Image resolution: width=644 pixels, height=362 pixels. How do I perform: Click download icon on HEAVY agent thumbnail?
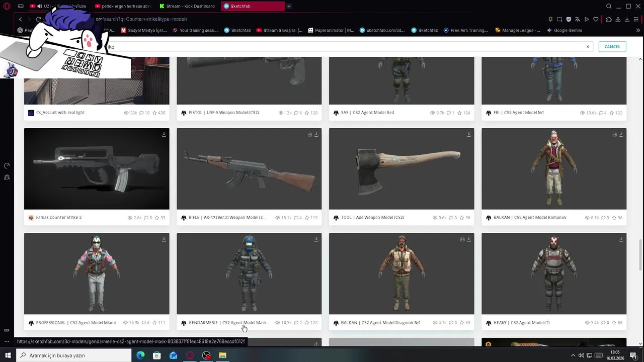621,239
